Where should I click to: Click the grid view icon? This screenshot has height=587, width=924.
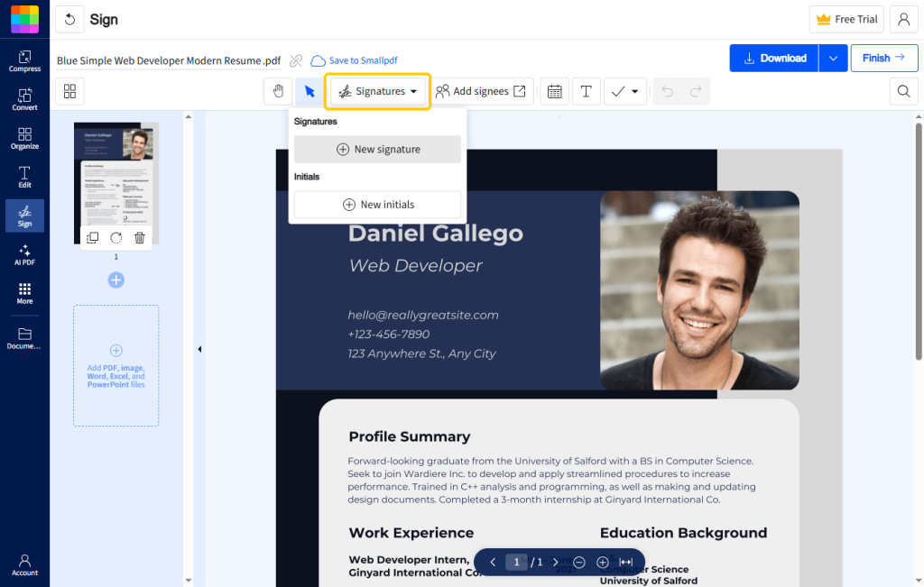coord(69,91)
